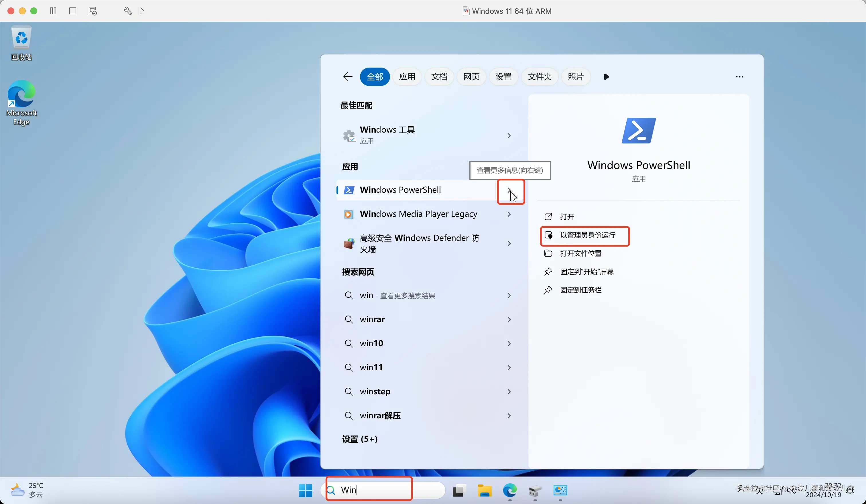Select the 设置 filter tab
This screenshot has width=866, height=504.
pyautogui.click(x=503, y=77)
